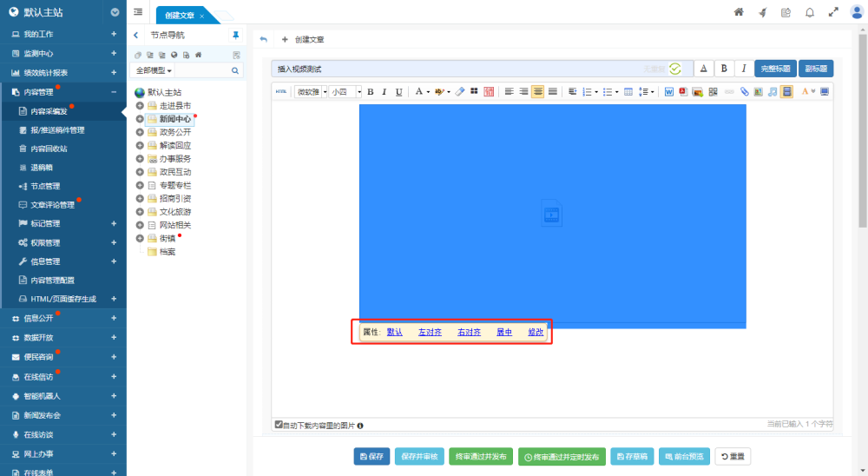Image resolution: width=868 pixels, height=476 pixels.
Task: Click the attachment paperclip icon
Action: tap(745, 91)
